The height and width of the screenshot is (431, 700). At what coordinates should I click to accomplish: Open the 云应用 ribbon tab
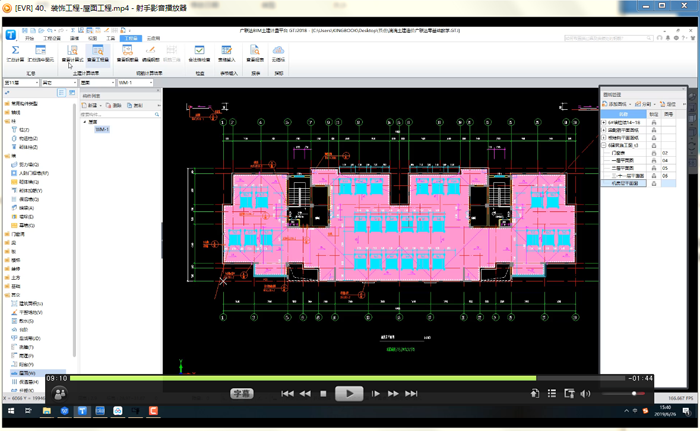153,38
